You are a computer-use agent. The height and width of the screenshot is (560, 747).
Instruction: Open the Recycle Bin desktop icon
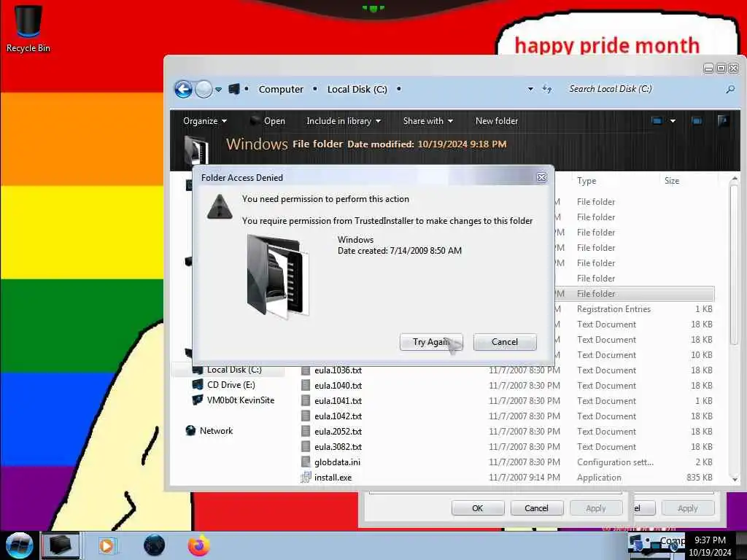pos(28,28)
